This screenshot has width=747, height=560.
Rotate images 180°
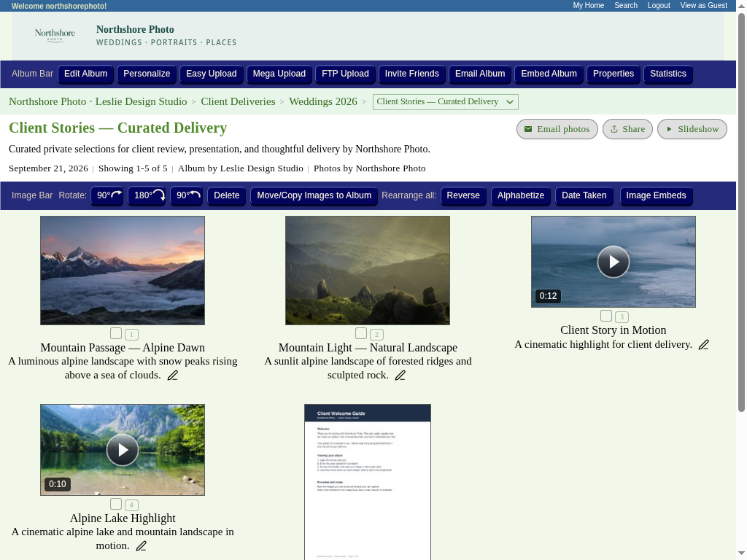click(x=146, y=195)
